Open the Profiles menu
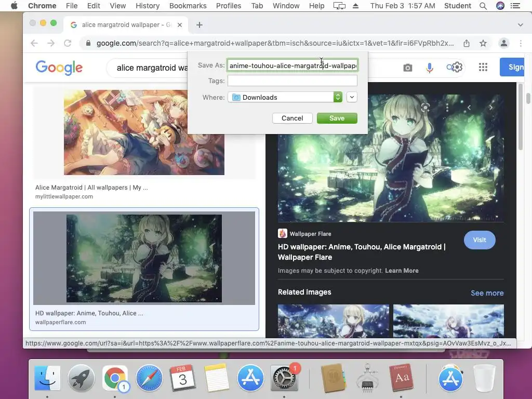Viewport: 532px width, 399px height. tap(229, 6)
